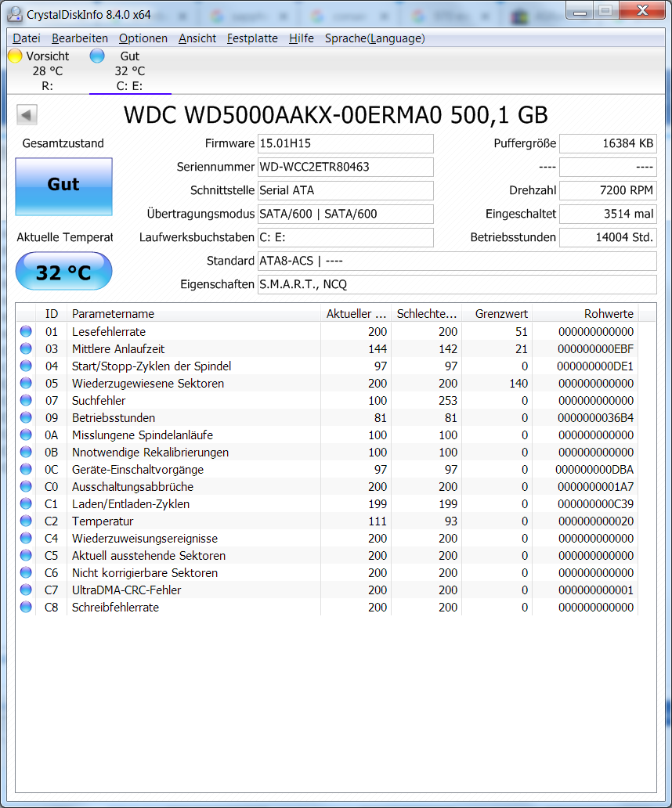Click the Parametername column header
Viewport: 672px width, 808px height.
pos(193,313)
